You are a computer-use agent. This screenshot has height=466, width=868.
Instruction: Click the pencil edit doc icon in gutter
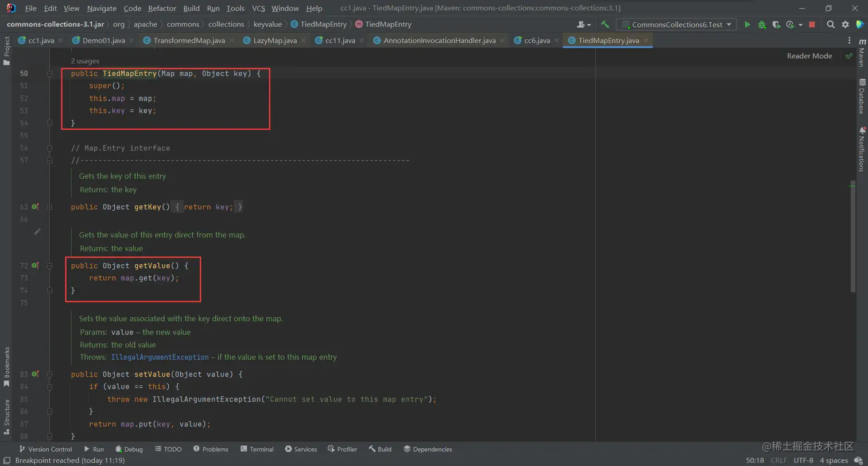click(x=37, y=232)
